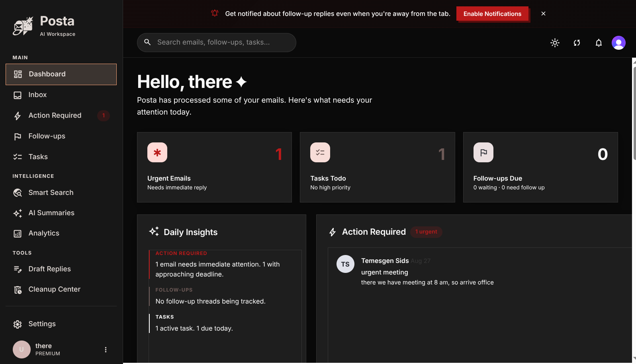636x364 pixels.
Task: Open Action Required in the sidebar
Action: pos(61,116)
